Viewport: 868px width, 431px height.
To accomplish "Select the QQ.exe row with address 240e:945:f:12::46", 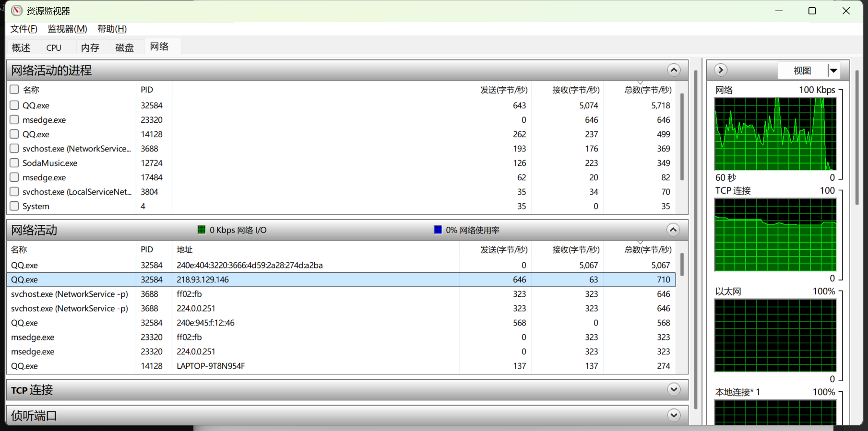I will [x=341, y=323].
